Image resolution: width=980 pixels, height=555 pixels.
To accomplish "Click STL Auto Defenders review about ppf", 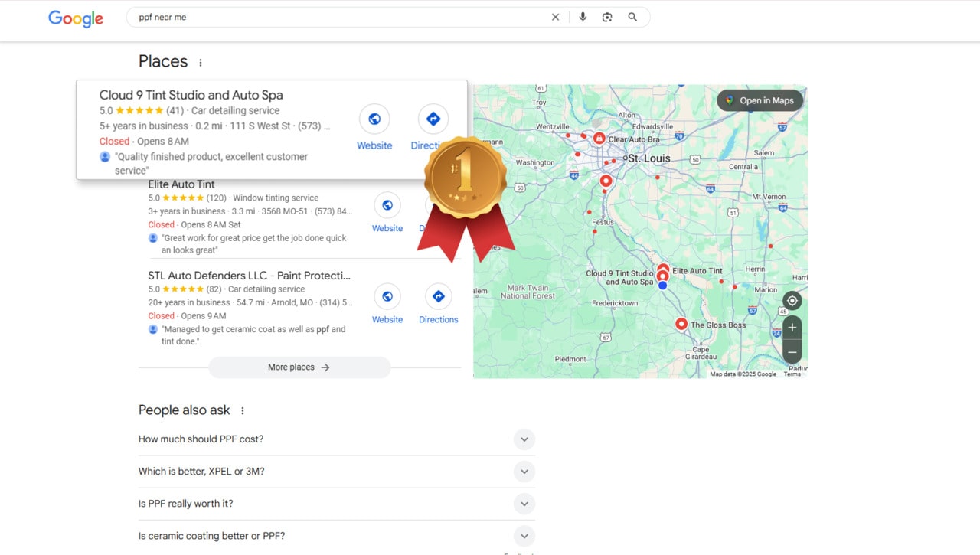I will tap(253, 335).
